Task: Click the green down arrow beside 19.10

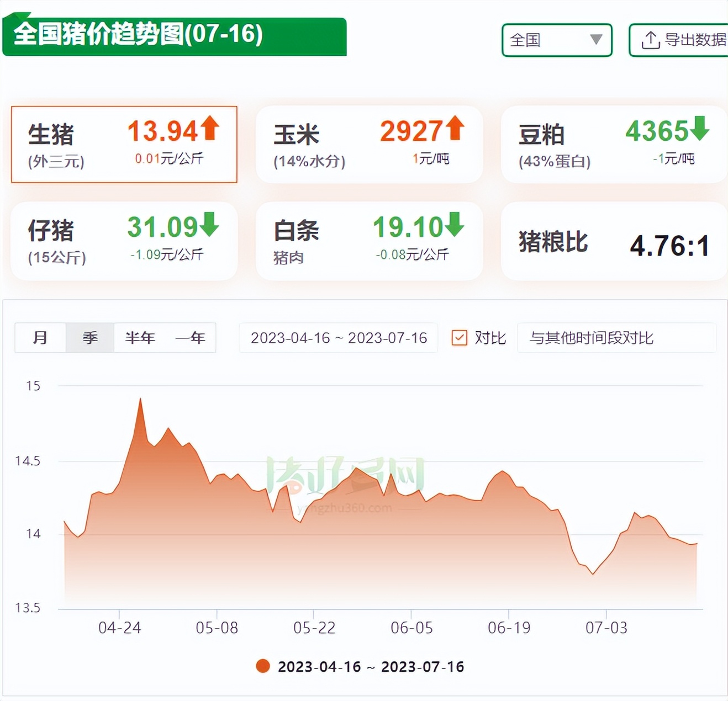Action: click(455, 225)
